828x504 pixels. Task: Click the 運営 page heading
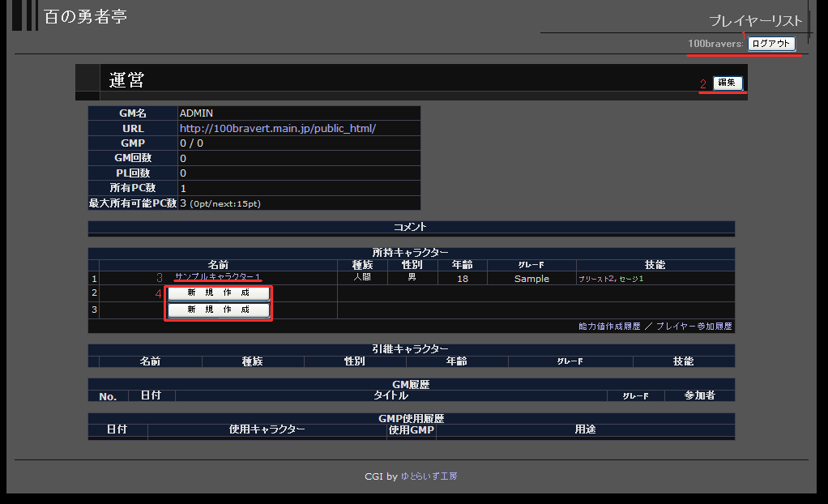(x=126, y=79)
